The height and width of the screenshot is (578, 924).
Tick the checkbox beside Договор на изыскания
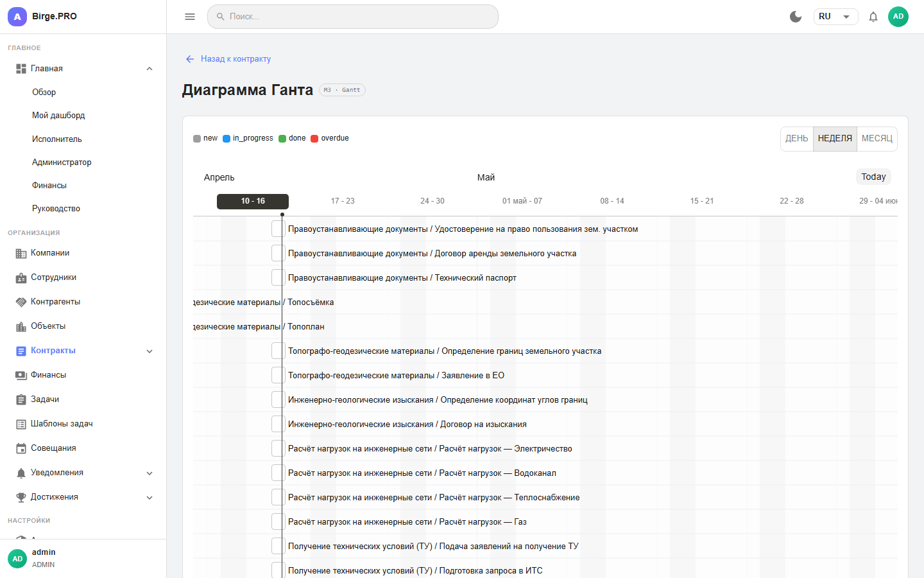277,424
